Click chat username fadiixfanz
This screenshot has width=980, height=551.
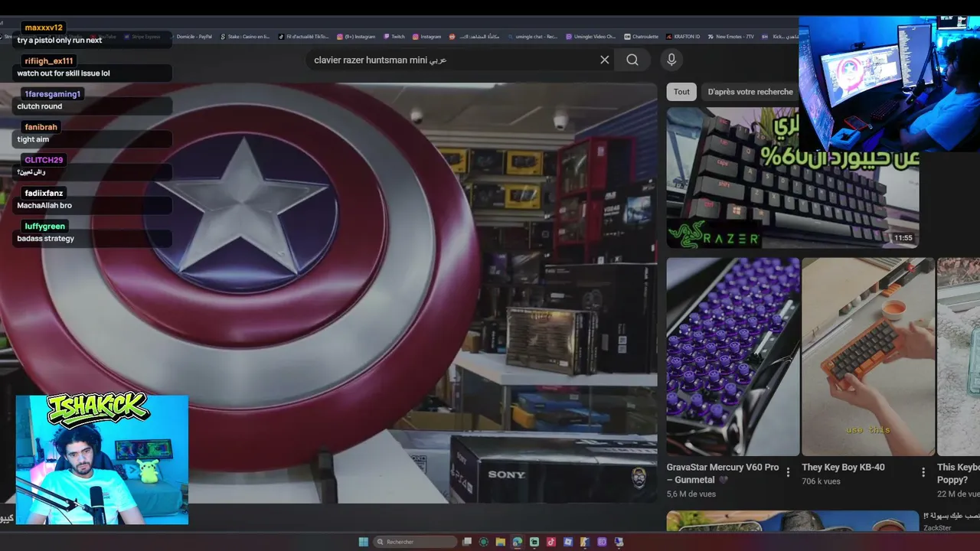(44, 193)
